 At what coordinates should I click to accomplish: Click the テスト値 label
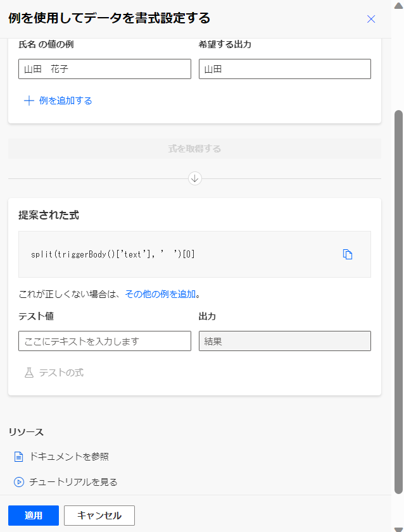(x=36, y=316)
